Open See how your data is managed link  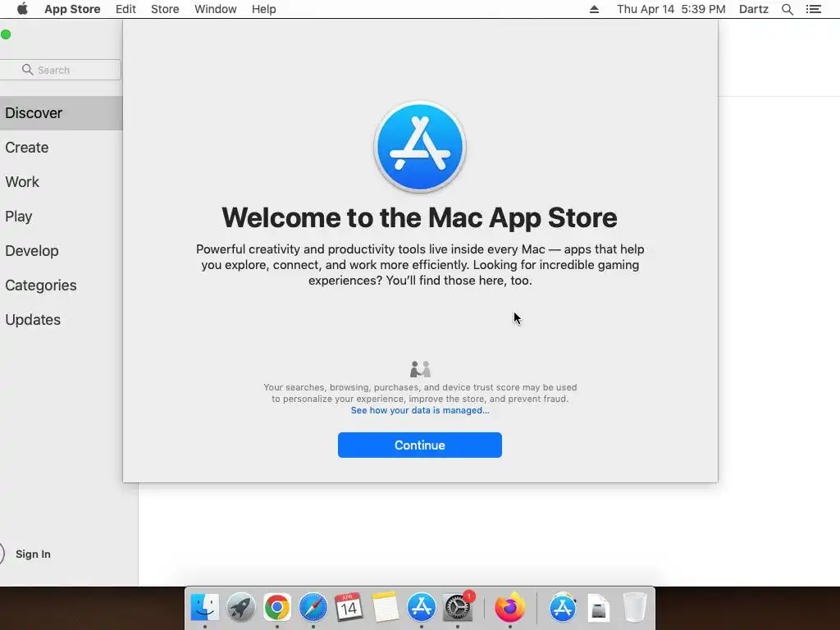point(419,410)
